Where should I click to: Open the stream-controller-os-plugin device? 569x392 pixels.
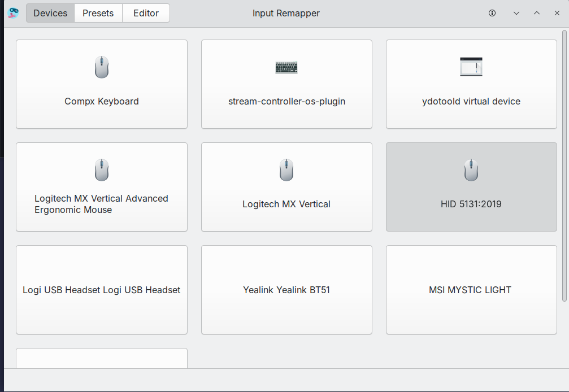point(286,84)
